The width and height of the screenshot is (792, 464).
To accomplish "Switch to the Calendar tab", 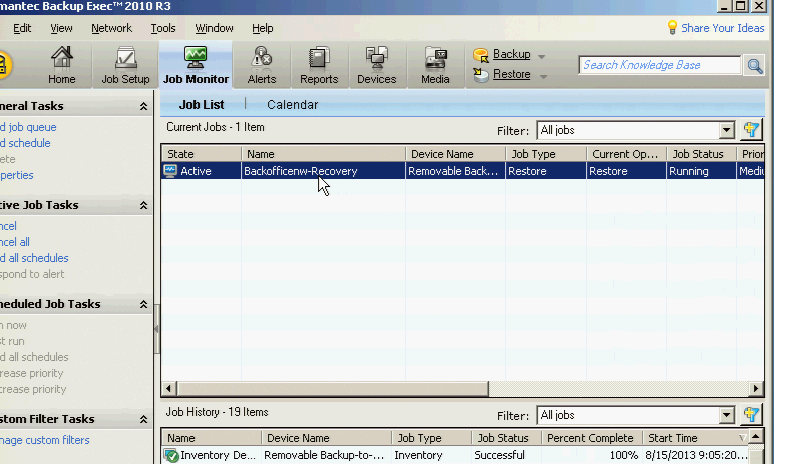I will [x=292, y=105].
